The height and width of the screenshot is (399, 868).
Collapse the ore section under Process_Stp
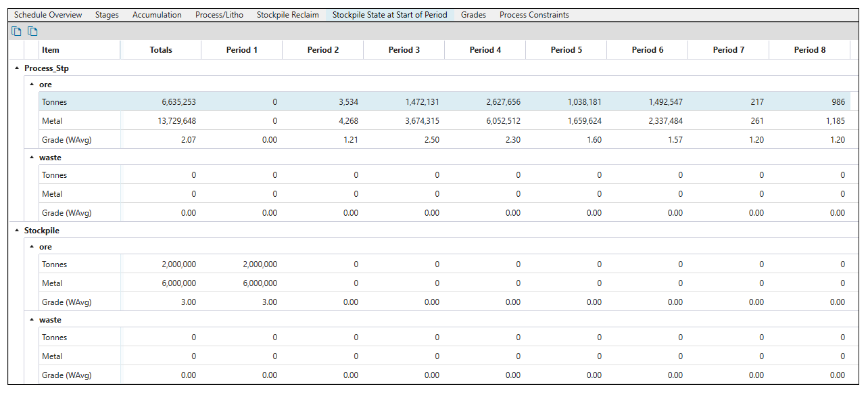pyautogui.click(x=32, y=85)
